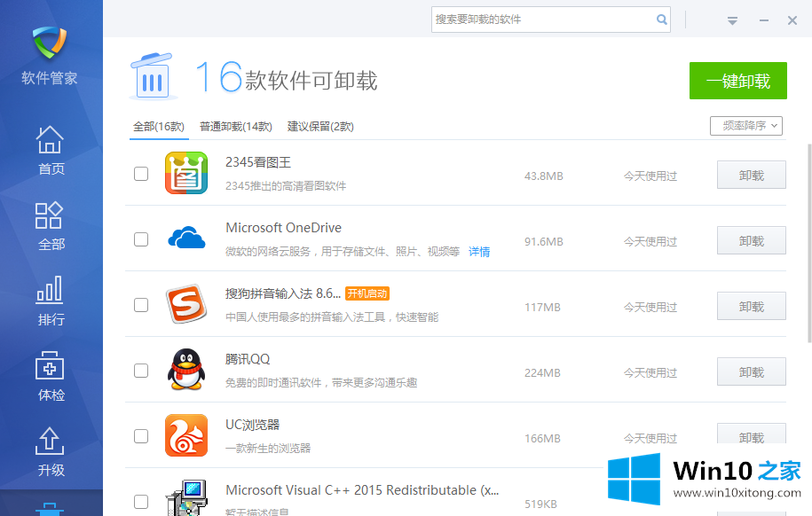812x516 pixels.
Task: Click the 软件管家 shield logo
Action: coord(50,43)
